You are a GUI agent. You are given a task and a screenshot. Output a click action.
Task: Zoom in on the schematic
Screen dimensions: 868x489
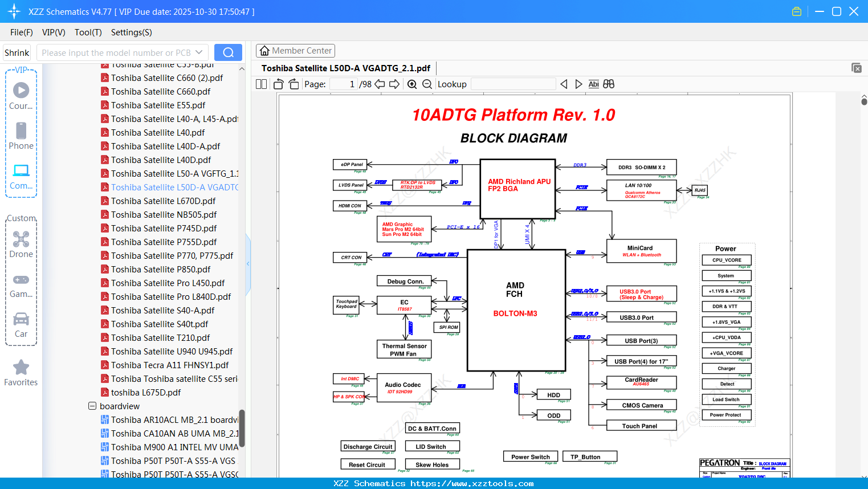(412, 84)
